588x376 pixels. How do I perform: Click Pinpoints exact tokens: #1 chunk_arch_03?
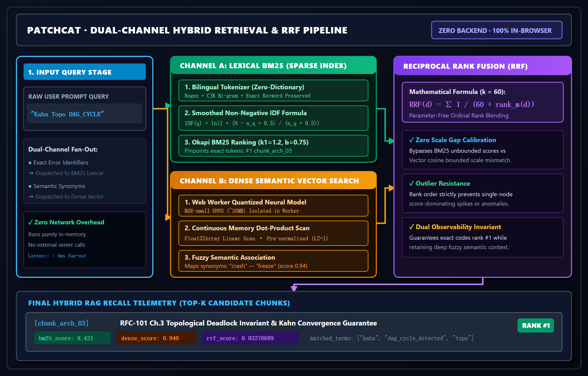point(238,151)
